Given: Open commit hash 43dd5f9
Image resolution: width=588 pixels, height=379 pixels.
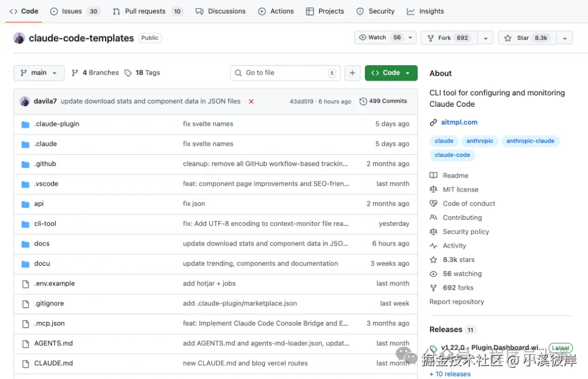Looking at the screenshot, I should (x=302, y=101).
